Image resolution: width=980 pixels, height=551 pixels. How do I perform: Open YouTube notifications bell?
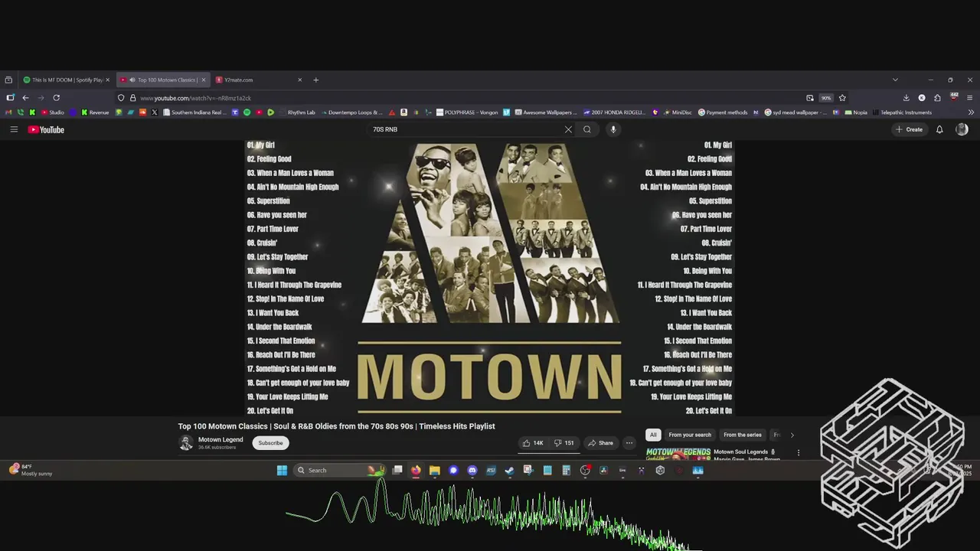click(x=939, y=129)
